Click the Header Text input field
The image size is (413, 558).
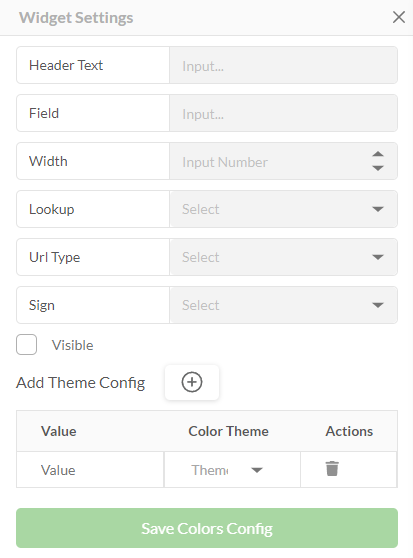283,65
